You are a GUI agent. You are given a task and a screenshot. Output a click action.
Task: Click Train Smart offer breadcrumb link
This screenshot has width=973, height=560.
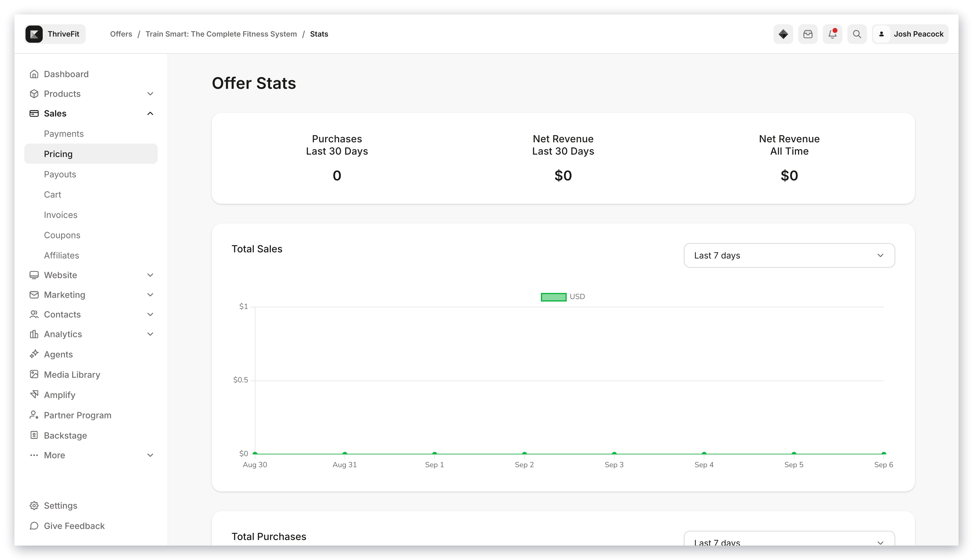click(x=221, y=34)
